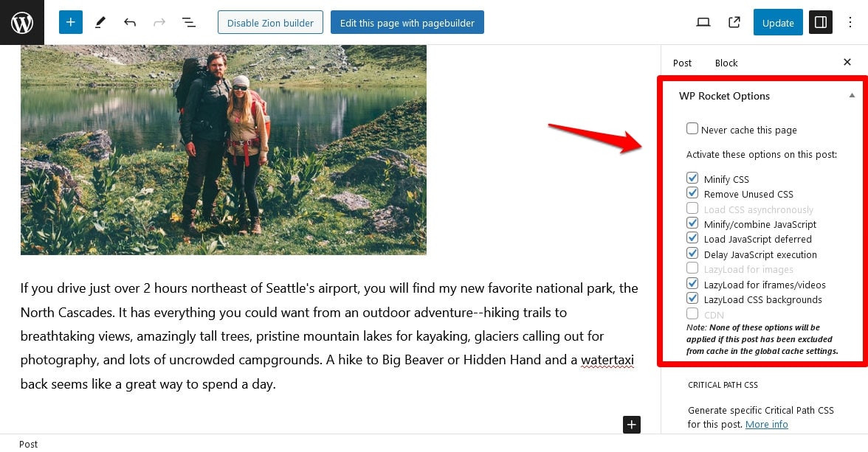Viewport: 868px width, 452px height.
Task: Open the More info link
Action: 766,424
